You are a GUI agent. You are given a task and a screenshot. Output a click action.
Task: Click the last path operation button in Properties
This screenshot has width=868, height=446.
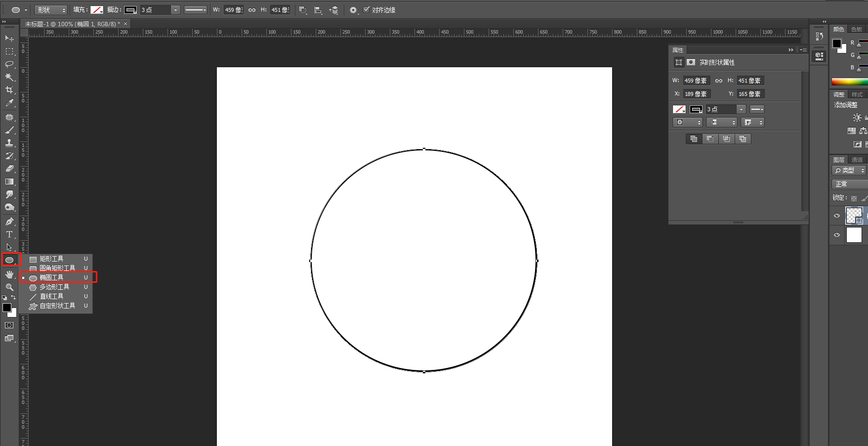point(743,139)
